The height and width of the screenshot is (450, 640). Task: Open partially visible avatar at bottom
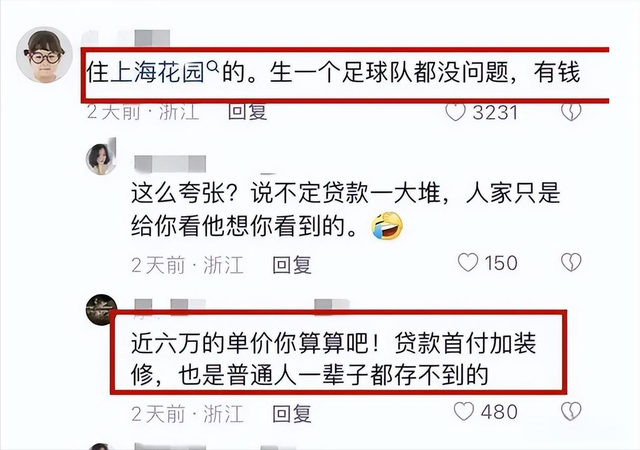(x=100, y=446)
